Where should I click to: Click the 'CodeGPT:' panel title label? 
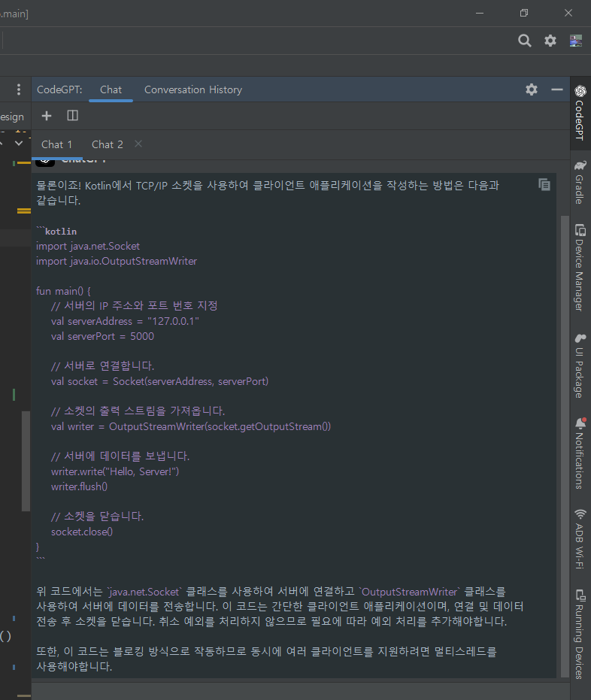(59, 89)
